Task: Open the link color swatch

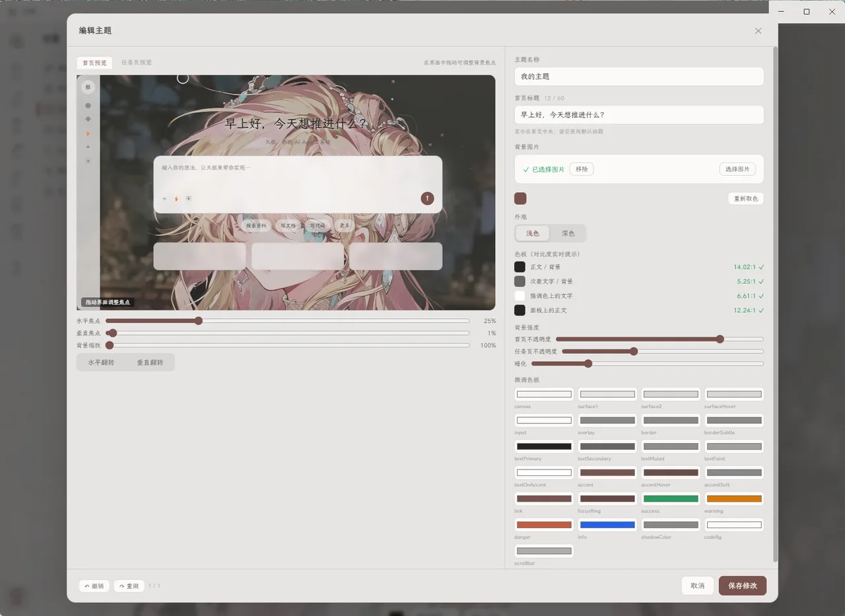Action: click(x=544, y=498)
